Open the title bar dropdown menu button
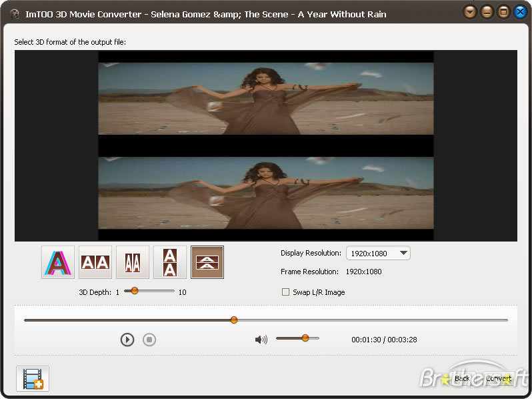Image resolution: width=532 pixels, height=399 pixels. [x=470, y=13]
